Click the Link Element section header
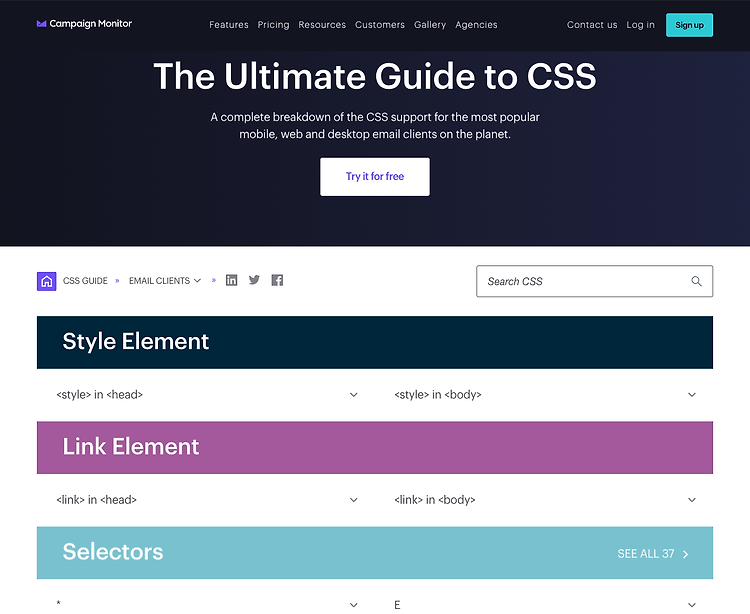 [375, 448]
